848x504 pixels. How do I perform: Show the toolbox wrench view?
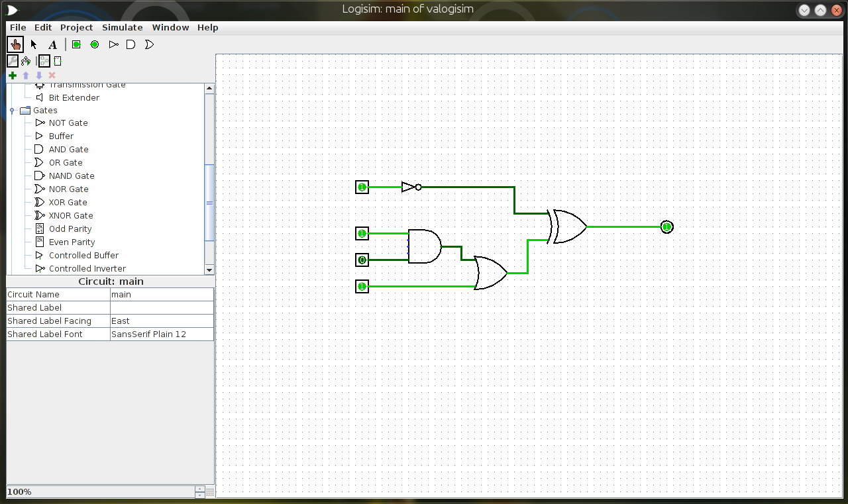pyautogui.click(x=12, y=61)
